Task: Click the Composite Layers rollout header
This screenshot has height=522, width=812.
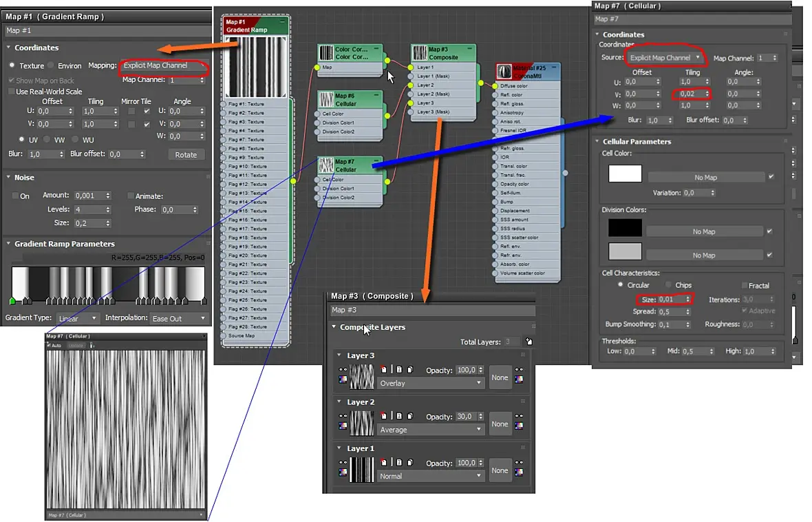Action: pos(372,327)
